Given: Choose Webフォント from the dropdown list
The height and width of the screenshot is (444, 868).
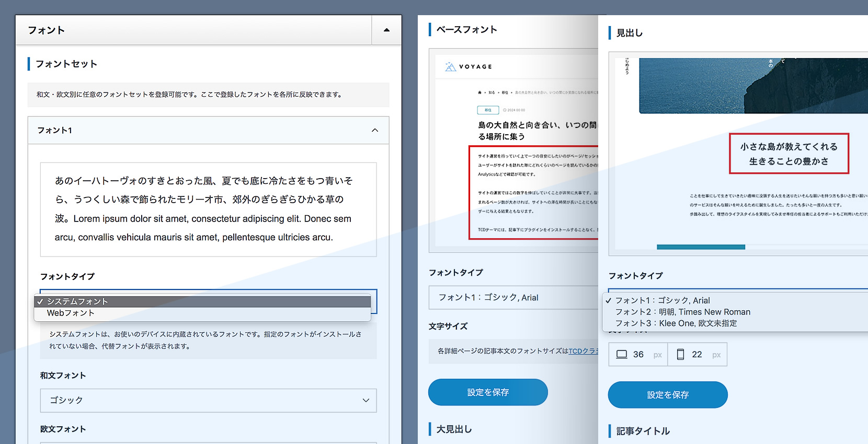Looking at the screenshot, I should pos(71,313).
